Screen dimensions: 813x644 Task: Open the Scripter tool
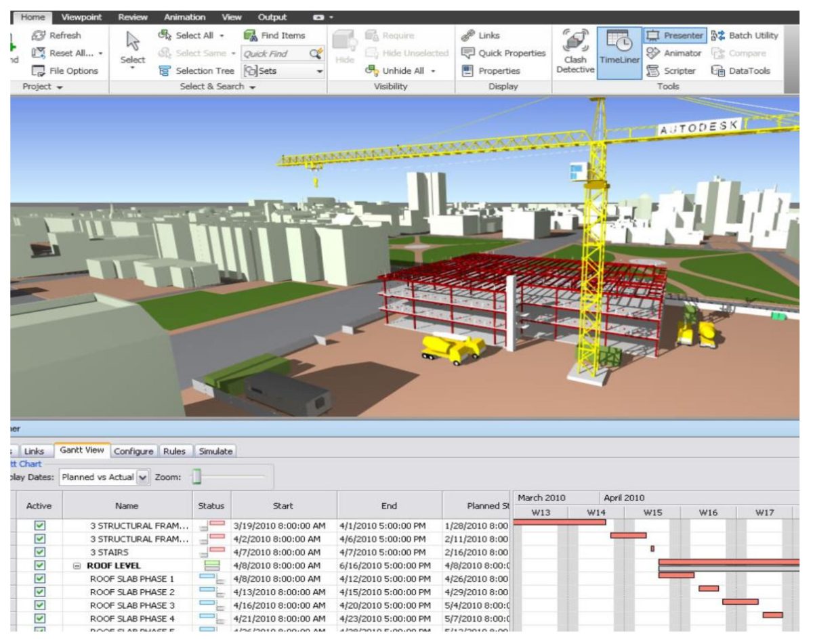[672, 71]
